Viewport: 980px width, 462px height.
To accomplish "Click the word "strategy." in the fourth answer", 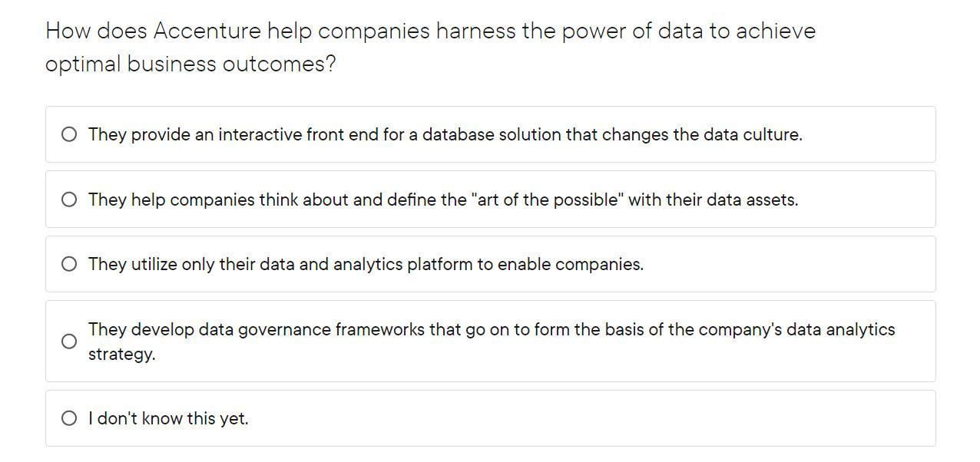I will [x=121, y=355].
